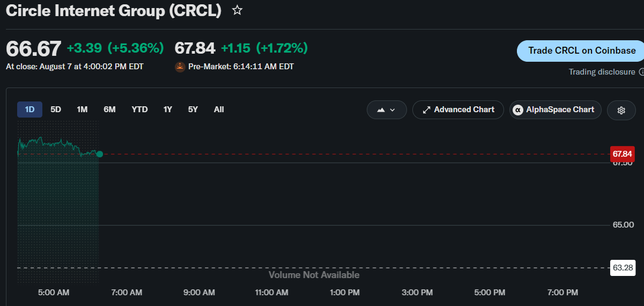Add CRCL to watchlist star icon
The image size is (644, 306).
point(237,10)
